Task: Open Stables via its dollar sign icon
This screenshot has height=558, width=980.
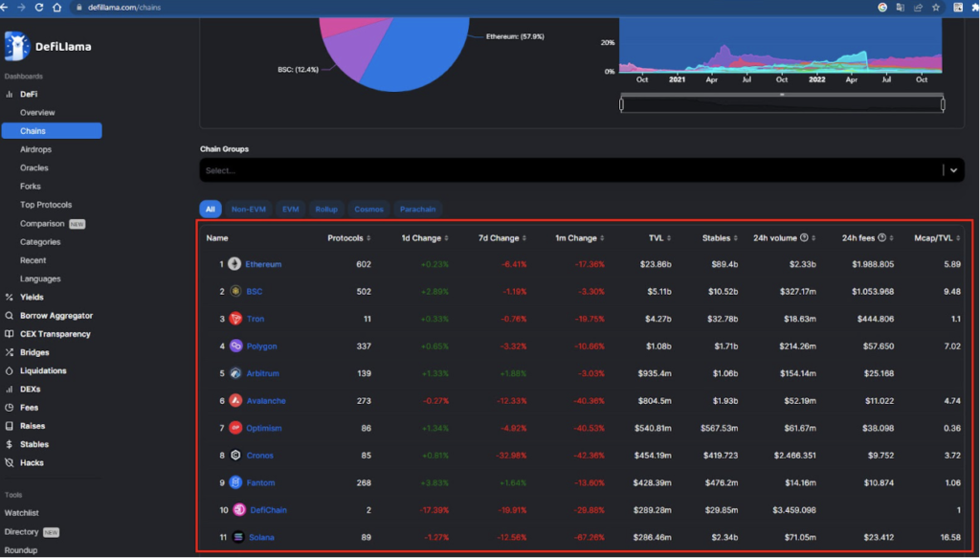Action: tap(9, 445)
